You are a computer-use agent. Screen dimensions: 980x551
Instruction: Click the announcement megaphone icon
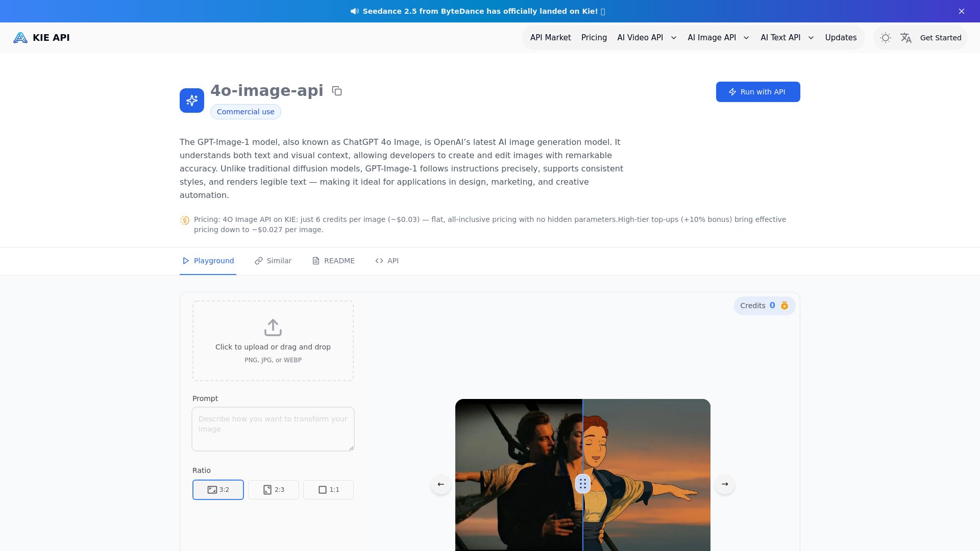click(x=354, y=11)
